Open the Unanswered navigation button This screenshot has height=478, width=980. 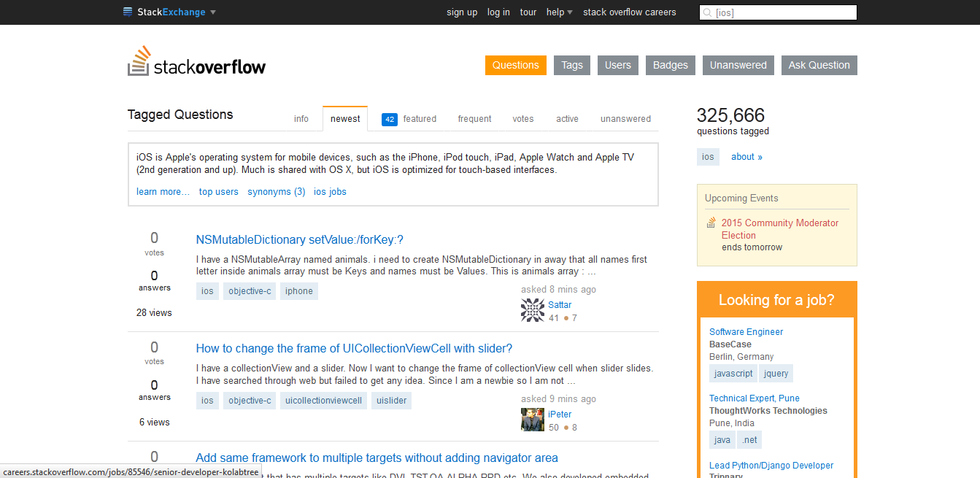point(738,65)
